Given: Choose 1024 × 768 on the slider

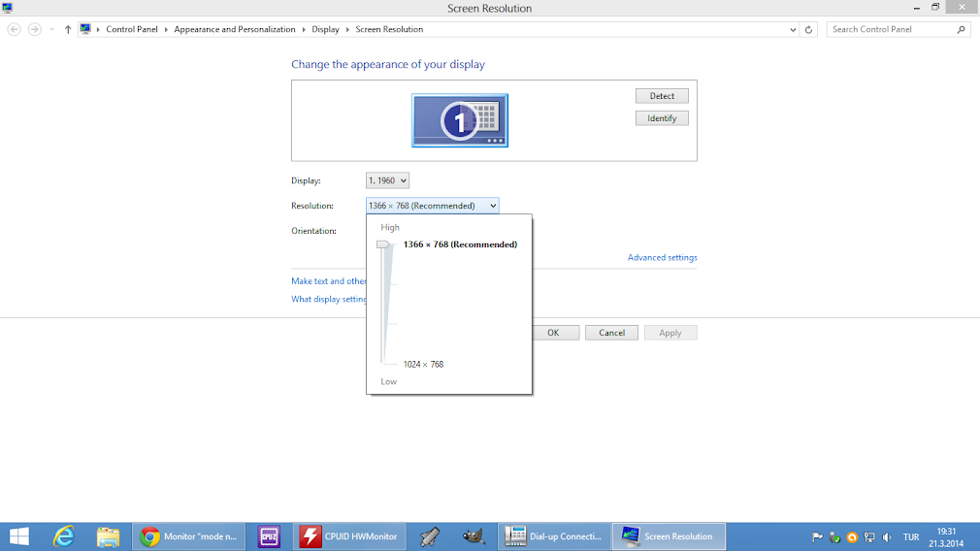Looking at the screenshot, I should pyautogui.click(x=423, y=364).
